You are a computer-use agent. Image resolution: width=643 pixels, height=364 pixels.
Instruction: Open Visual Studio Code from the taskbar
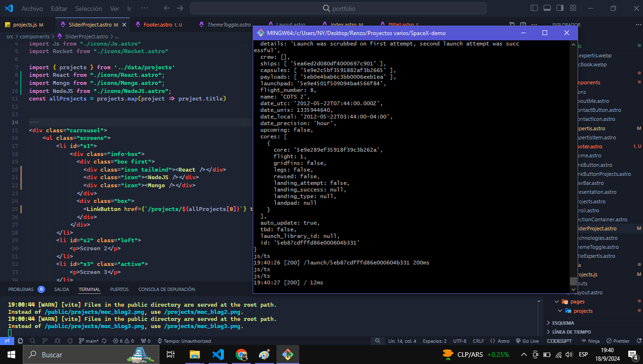coord(218,355)
